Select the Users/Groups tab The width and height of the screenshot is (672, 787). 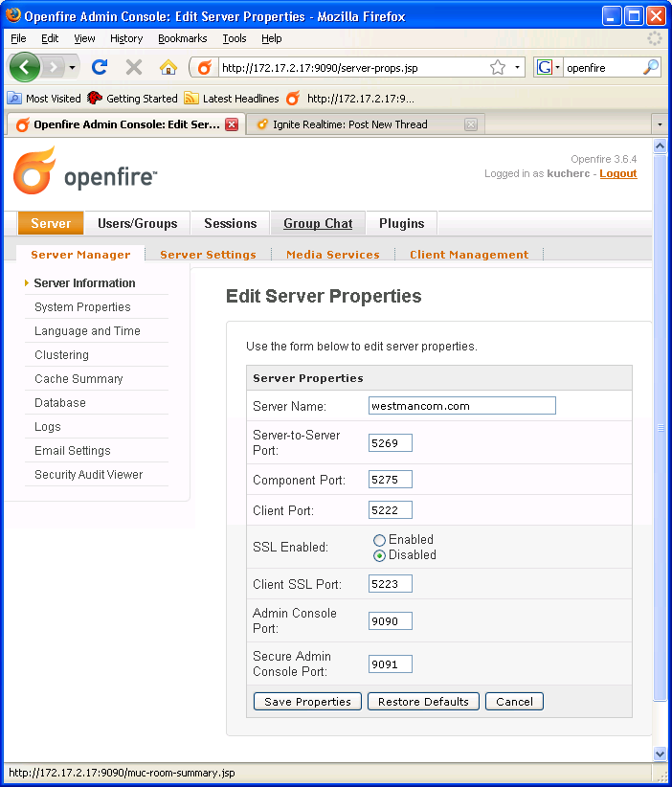click(138, 223)
